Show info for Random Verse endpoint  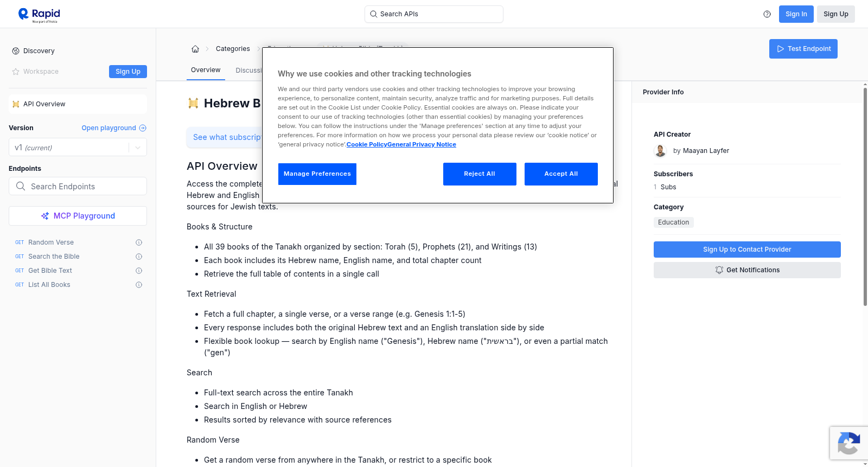(139, 242)
